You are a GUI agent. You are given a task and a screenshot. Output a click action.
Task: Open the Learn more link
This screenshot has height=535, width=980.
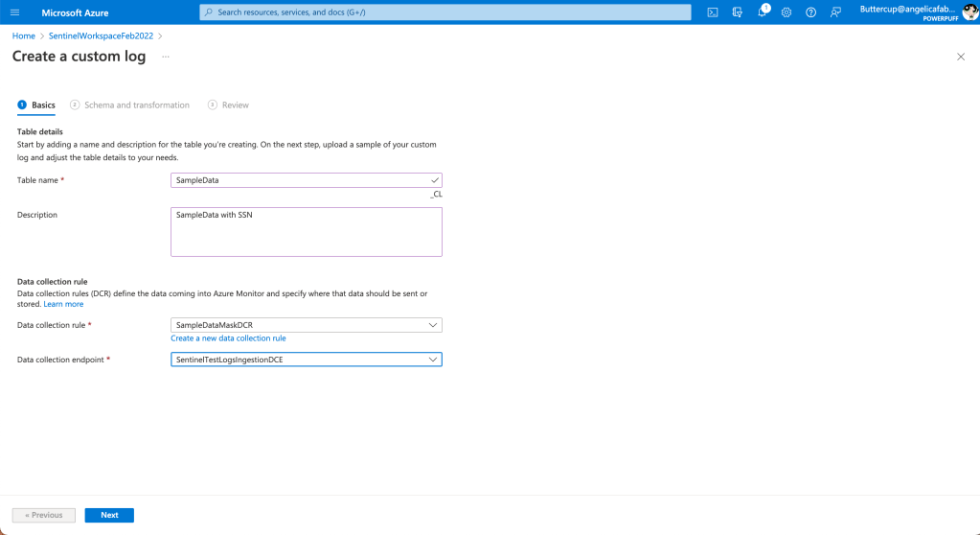coord(63,304)
